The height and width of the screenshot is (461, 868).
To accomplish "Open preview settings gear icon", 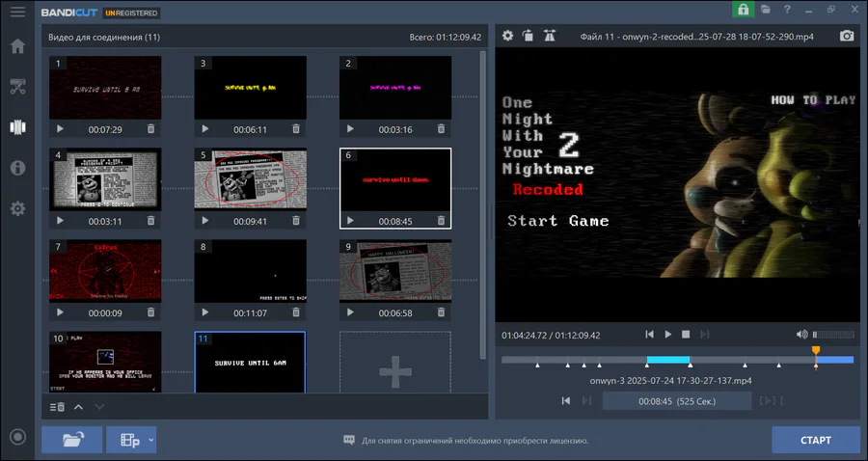I will [x=507, y=36].
